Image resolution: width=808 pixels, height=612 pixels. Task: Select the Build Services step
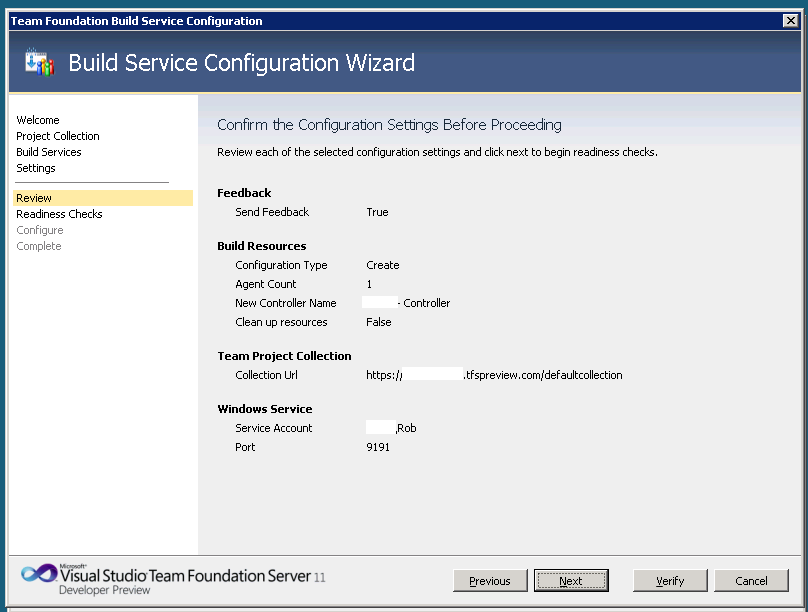(49, 152)
